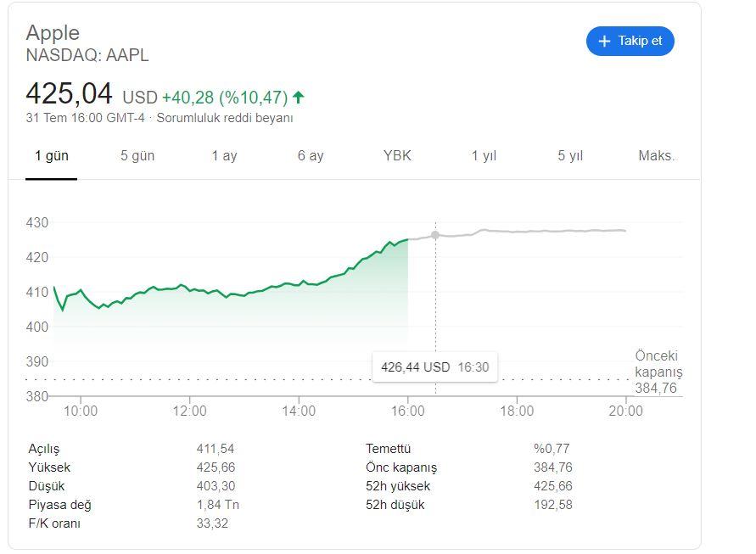Open the Sorumluluk reddi beyanı link
The image size is (756, 554).
225,118
